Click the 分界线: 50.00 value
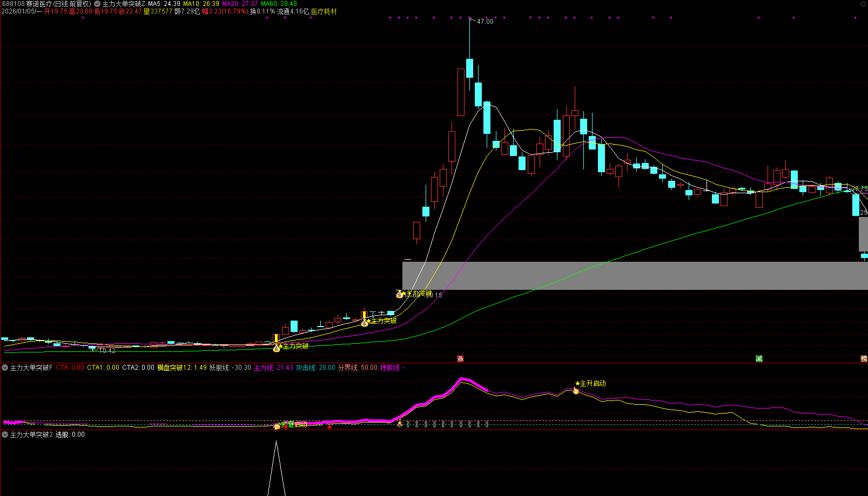The width and height of the screenshot is (868, 496). point(358,368)
